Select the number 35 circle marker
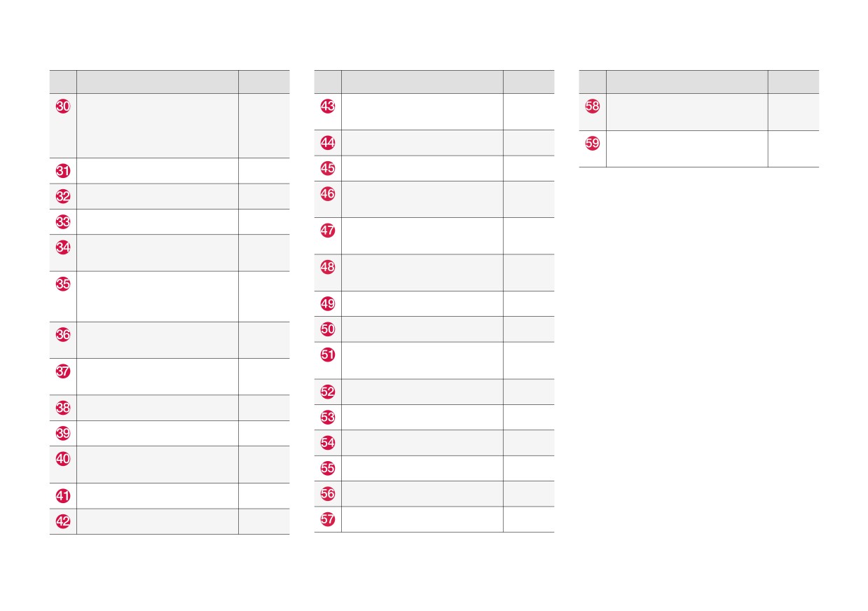The image size is (868, 611). point(63,284)
